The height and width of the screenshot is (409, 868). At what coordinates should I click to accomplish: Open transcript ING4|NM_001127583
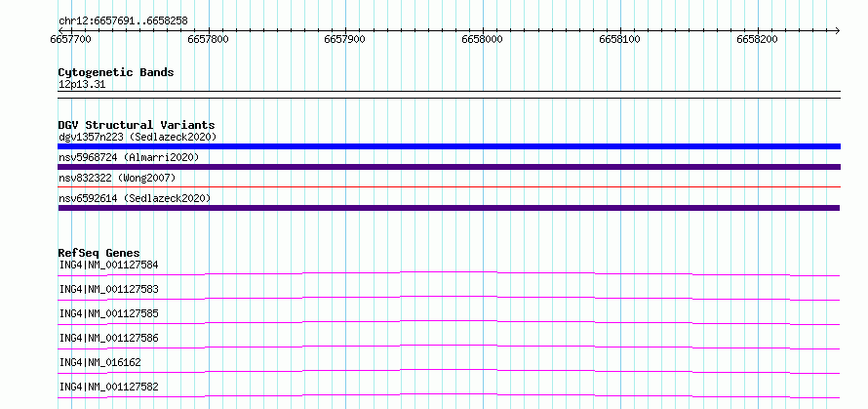pyautogui.click(x=108, y=289)
